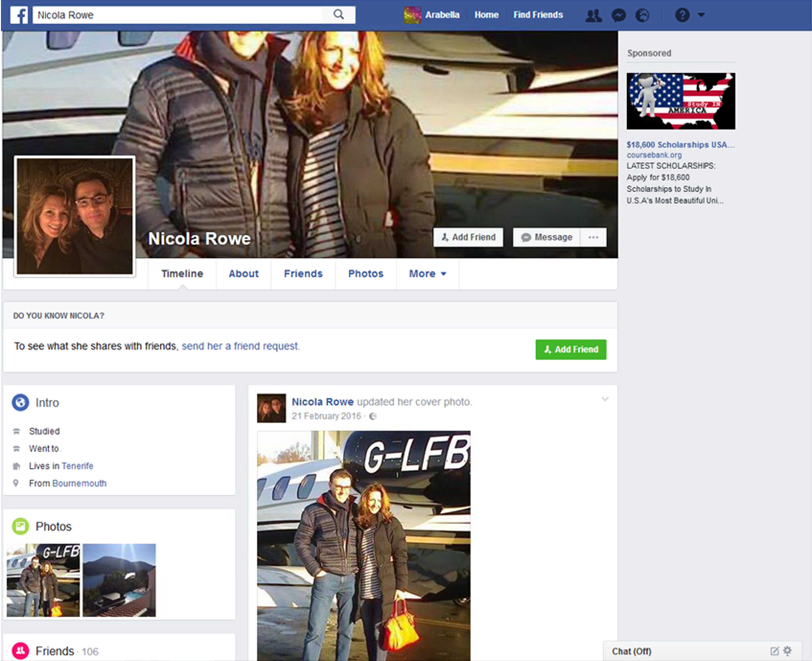812x661 pixels.
Task: Switch to the Photos tab
Action: pyautogui.click(x=365, y=273)
